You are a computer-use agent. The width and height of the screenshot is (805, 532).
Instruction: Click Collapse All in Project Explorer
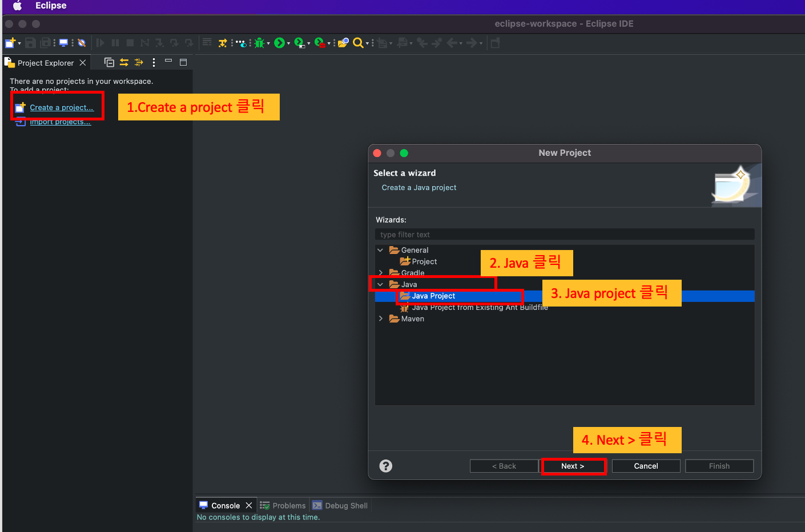click(109, 62)
